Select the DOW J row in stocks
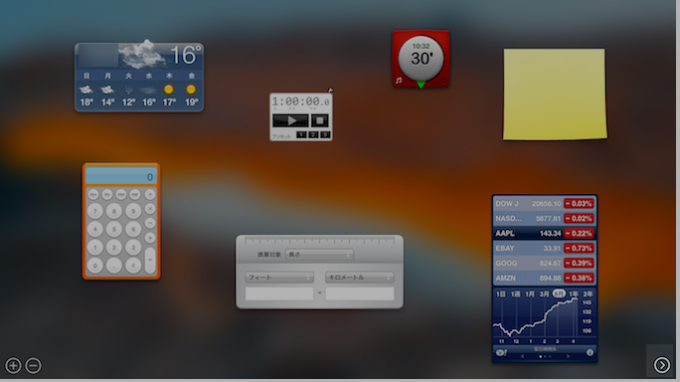The width and height of the screenshot is (680, 382). click(x=544, y=204)
